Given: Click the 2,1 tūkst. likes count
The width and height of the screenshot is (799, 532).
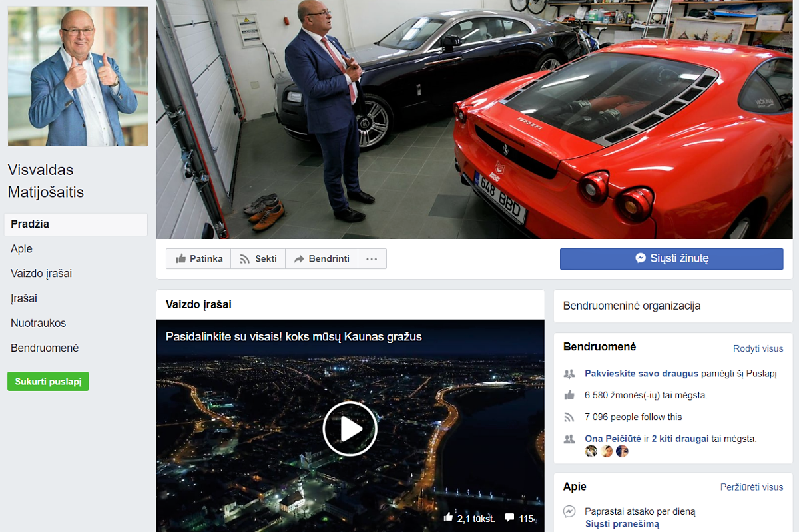Looking at the screenshot, I should (x=475, y=518).
